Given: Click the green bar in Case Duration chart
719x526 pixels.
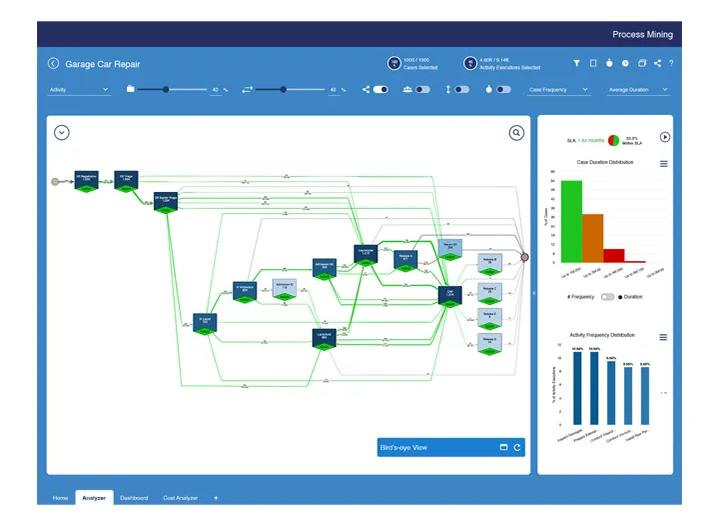Looking at the screenshot, I should pos(571,221).
